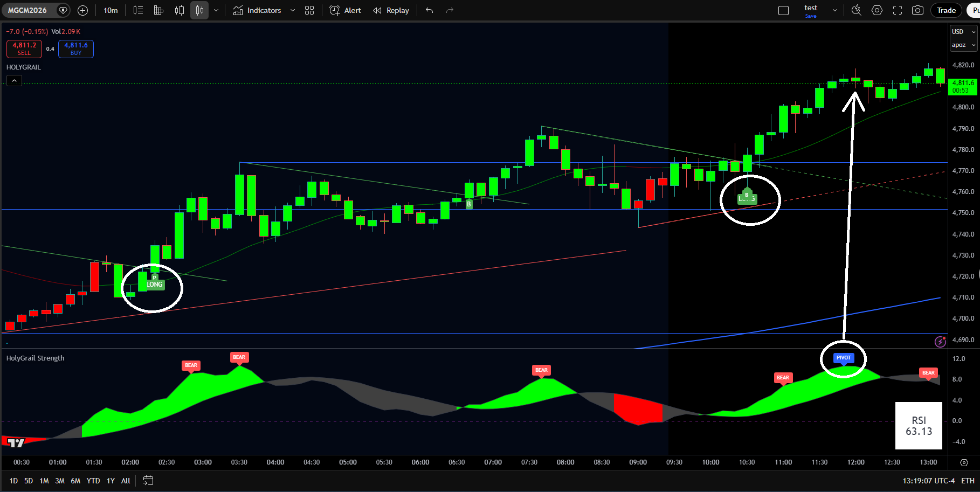Collapse the HOLYGRAIL indicator legend
Viewport: 980px width, 492px height.
pos(14,81)
